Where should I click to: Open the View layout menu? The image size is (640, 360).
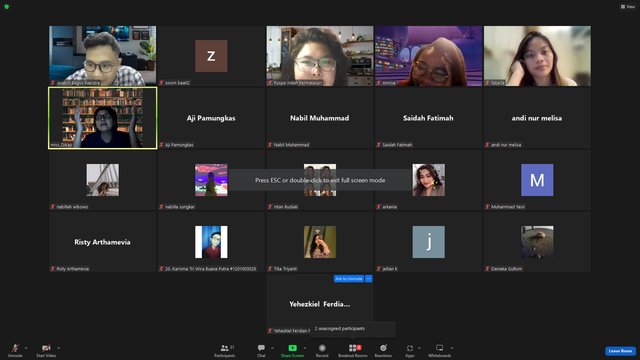[628, 7]
